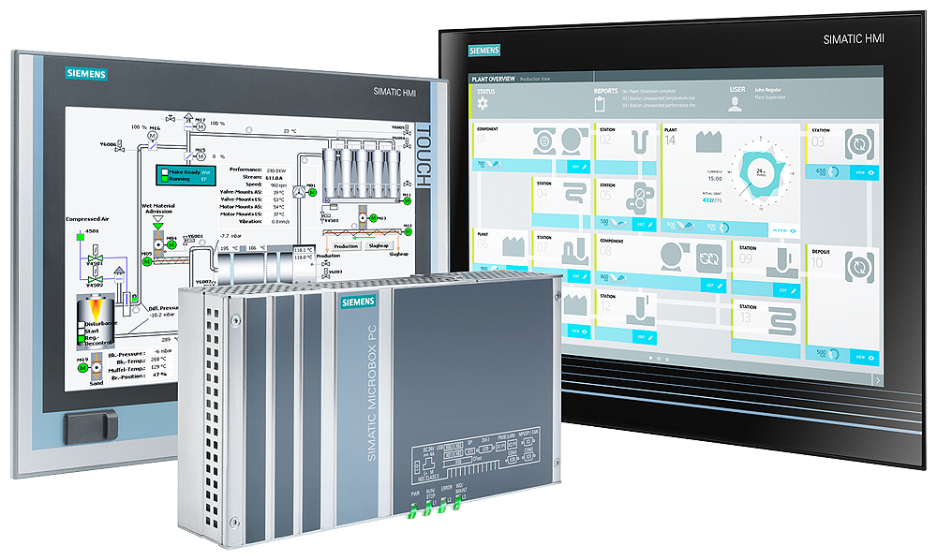Tick the Disturbance checkbox
Image resolution: width=937 pixels, height=560 pixels.
coord(82,325)
